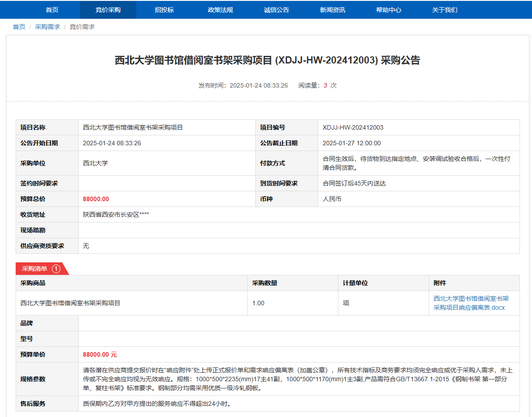Viewport: 532px width, 417px height.
Task: Select the 竞价采购 navigation menu item
Action: [x=108, y=10]
